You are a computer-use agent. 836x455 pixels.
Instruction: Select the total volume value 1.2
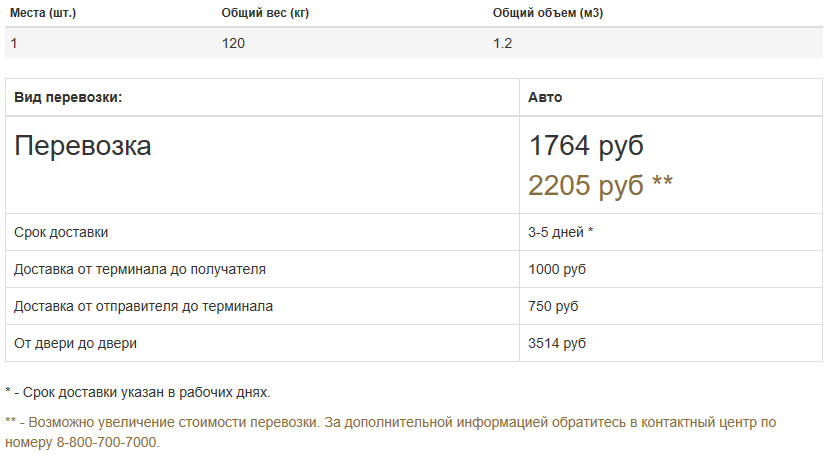click(502, 43)
